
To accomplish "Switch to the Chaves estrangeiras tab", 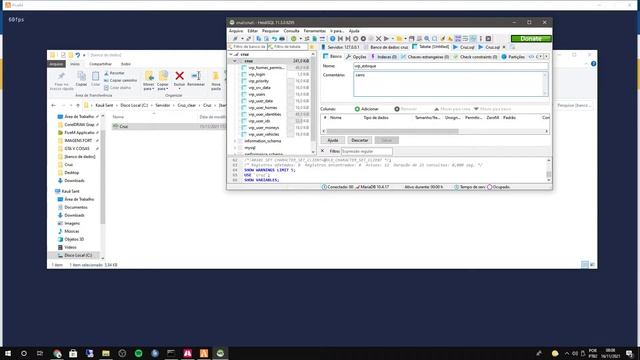I will pyautogui.click(x=425, y=57).
